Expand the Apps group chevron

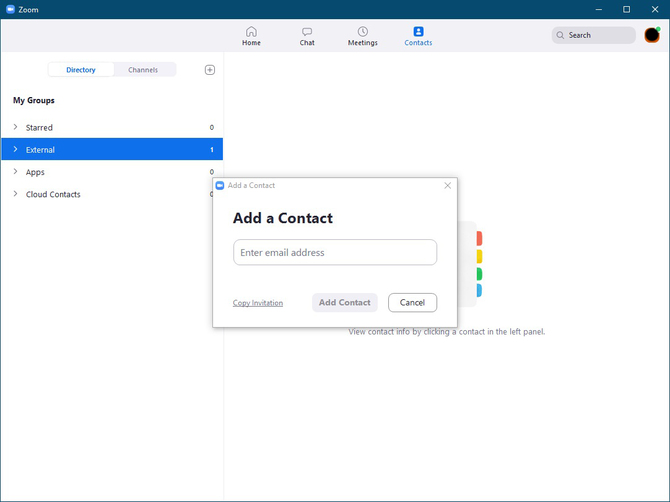pyautogui.click(x=15, y=171)
